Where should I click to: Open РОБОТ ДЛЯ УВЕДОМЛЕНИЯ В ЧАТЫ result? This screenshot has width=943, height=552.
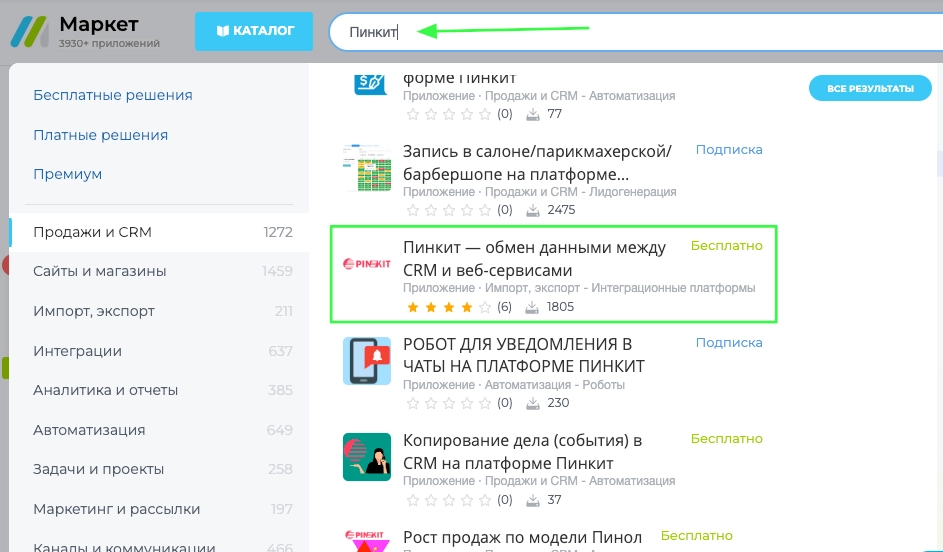[x=523, y=355]
